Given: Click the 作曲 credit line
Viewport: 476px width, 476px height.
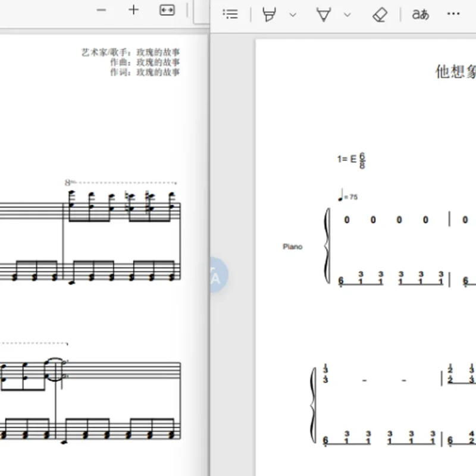Looking at the screenshot, I should coord(145,62).
